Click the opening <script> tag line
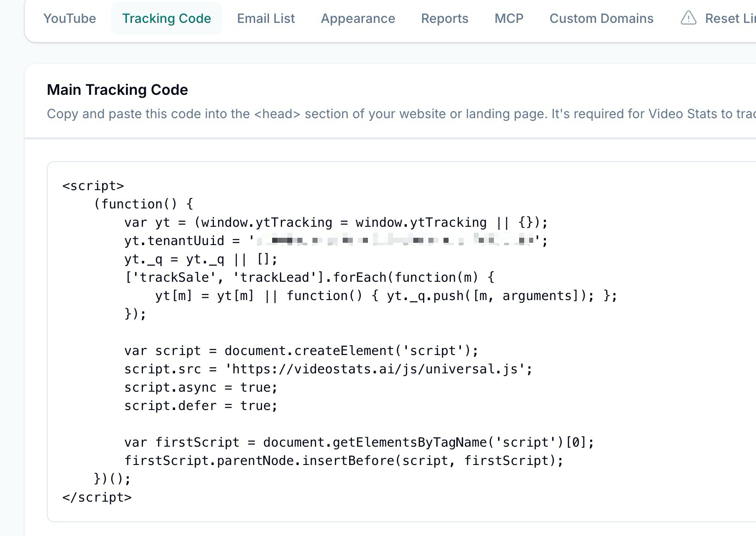 (93, 186)
